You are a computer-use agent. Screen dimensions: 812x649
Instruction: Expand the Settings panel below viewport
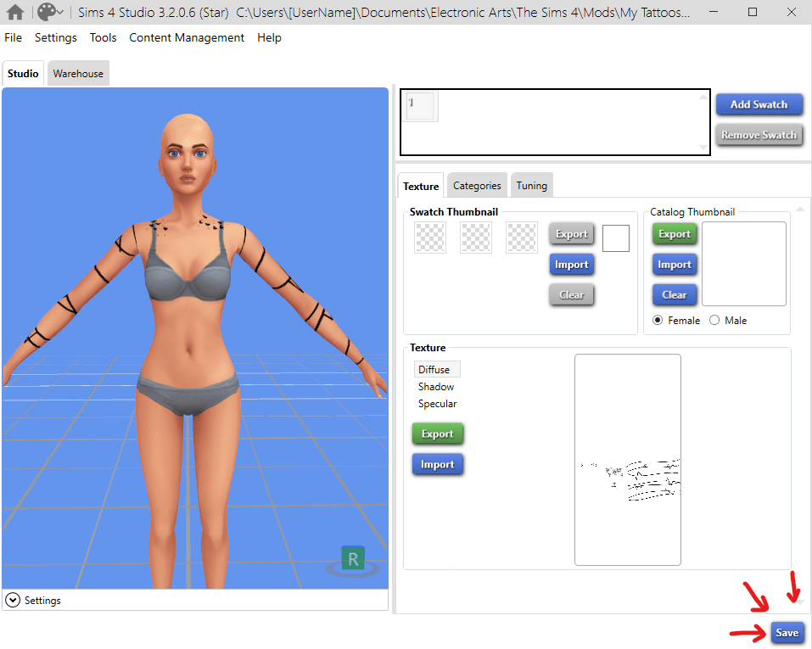13,600
